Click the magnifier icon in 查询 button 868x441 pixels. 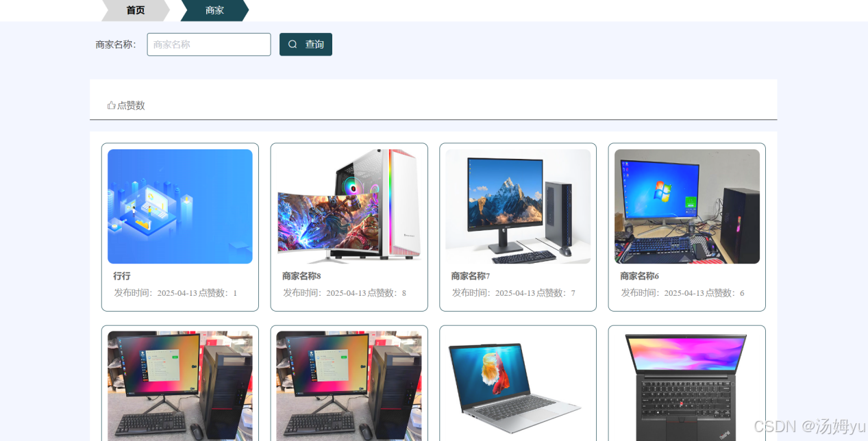coord(293,45)
